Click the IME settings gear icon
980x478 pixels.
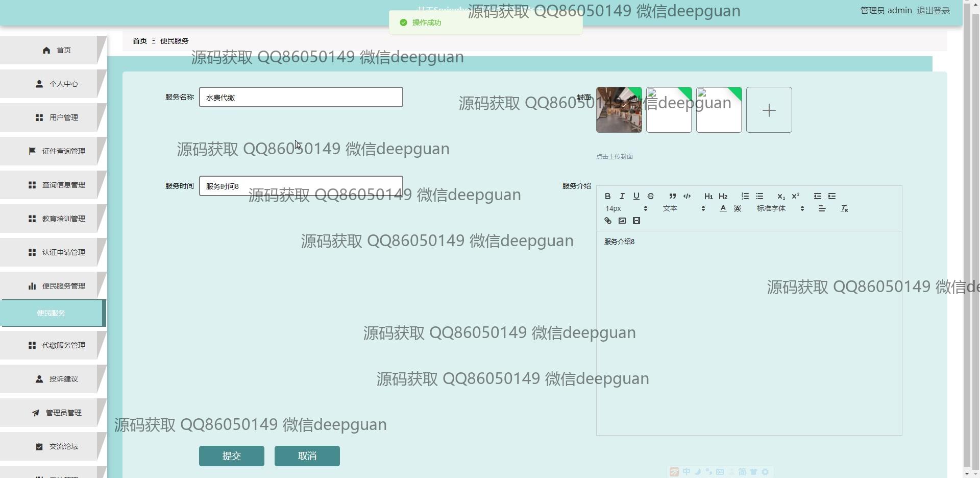765,472
